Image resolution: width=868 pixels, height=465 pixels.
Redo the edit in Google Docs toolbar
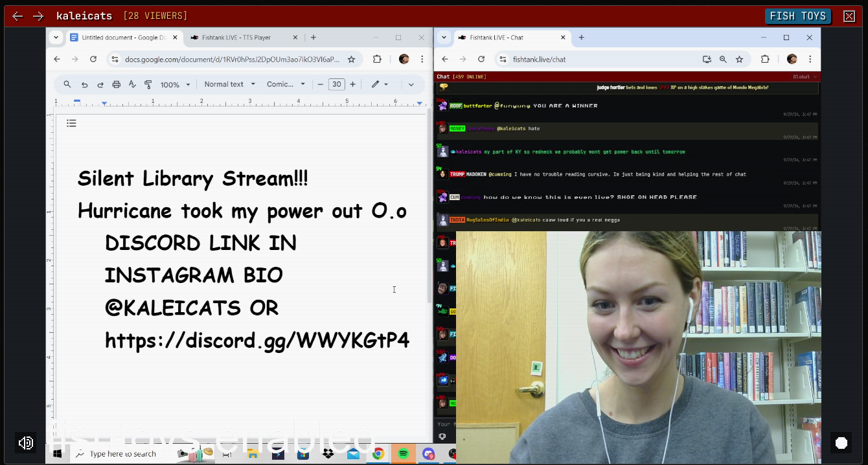[x=100, y=84]
